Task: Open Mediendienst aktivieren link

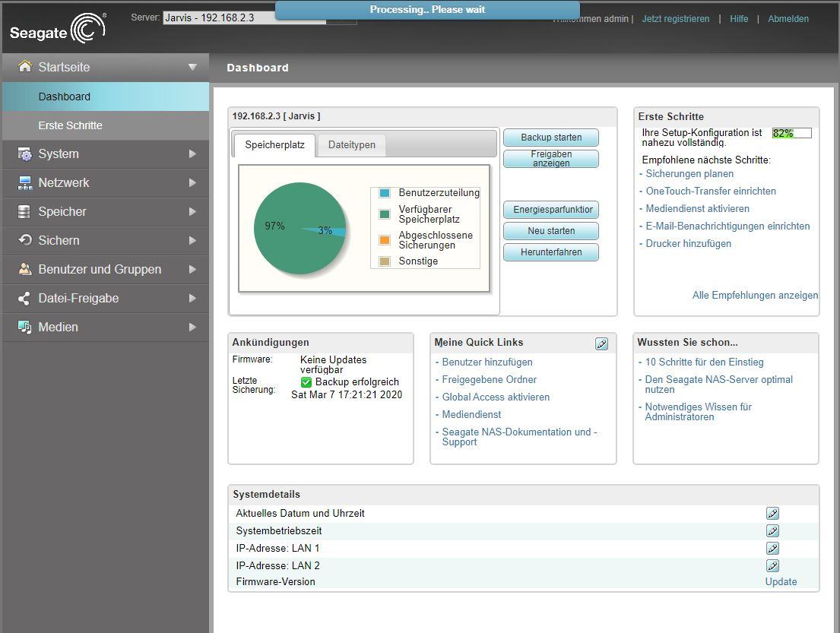Action: pos(697,208)
